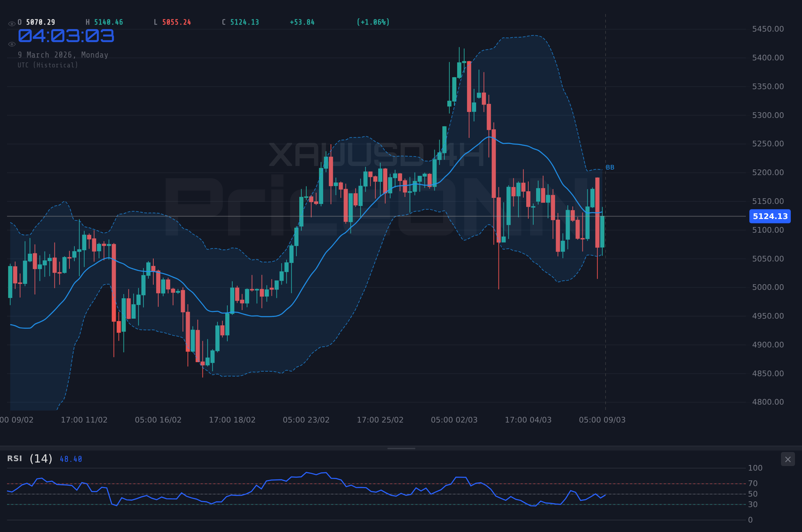Image resolution: width=802 pixels, height=532 pixels.
Task: Click the RSI scale label 70
Action: click(753, 483)
